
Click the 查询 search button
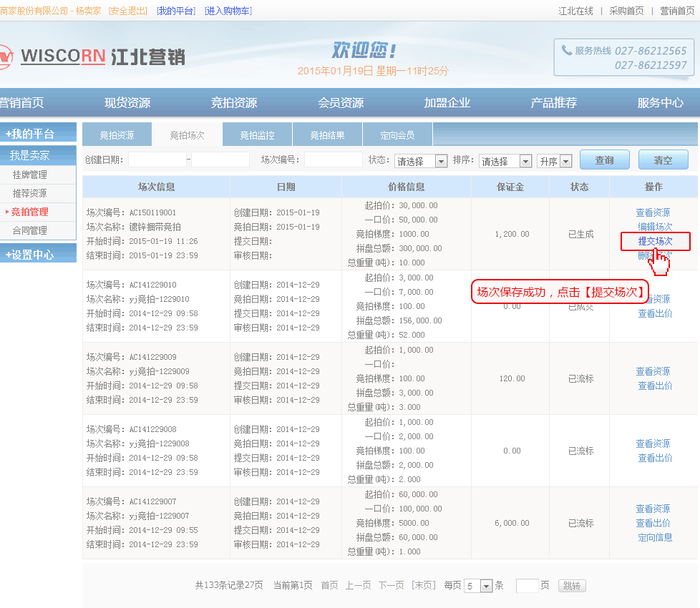click(x=604, y=160)
